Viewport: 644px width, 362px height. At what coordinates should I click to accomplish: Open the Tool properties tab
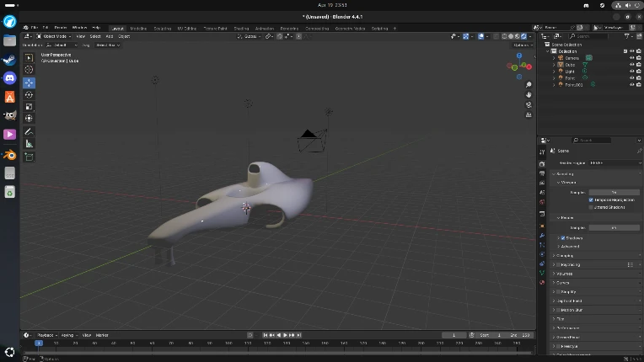click(542, 152)
